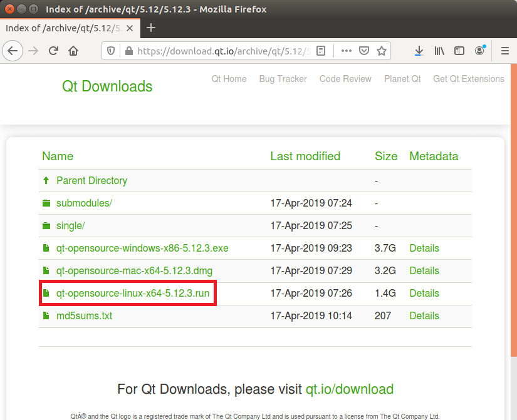View Details for md5sums.txt
Screen dimensions: 517x420
point(424,315)
